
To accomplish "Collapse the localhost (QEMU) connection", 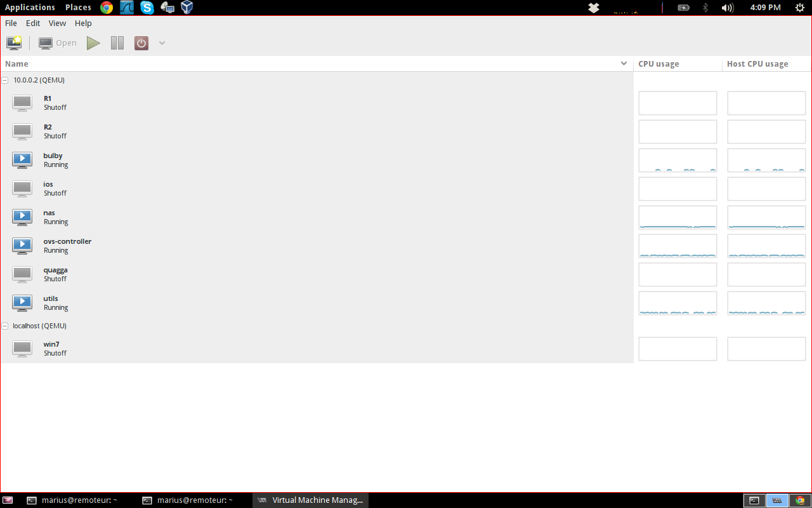I will (5, 326).
